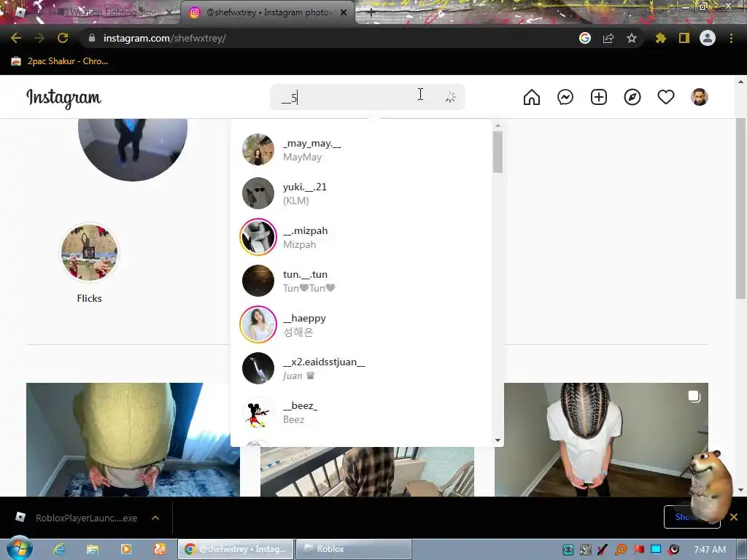Go back with browser back arrow
The image size is (747, 560).
click(x=16, y=38)
